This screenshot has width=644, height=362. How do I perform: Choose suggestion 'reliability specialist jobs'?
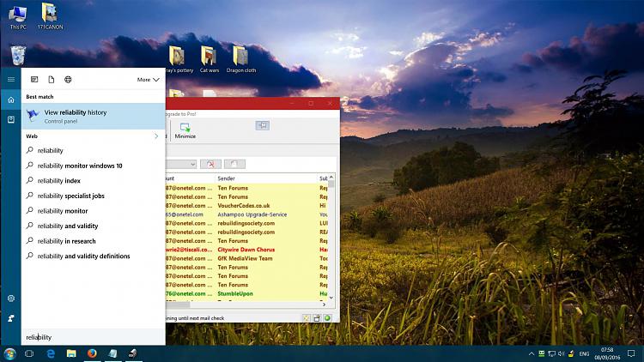94,196
